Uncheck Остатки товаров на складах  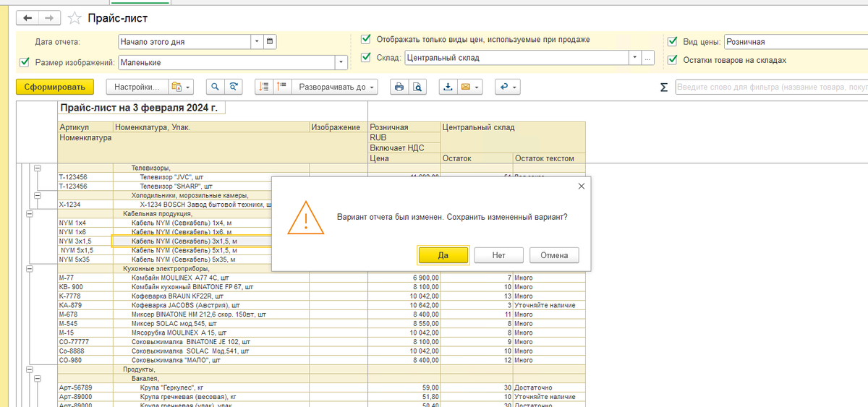(x=673, y=60)
